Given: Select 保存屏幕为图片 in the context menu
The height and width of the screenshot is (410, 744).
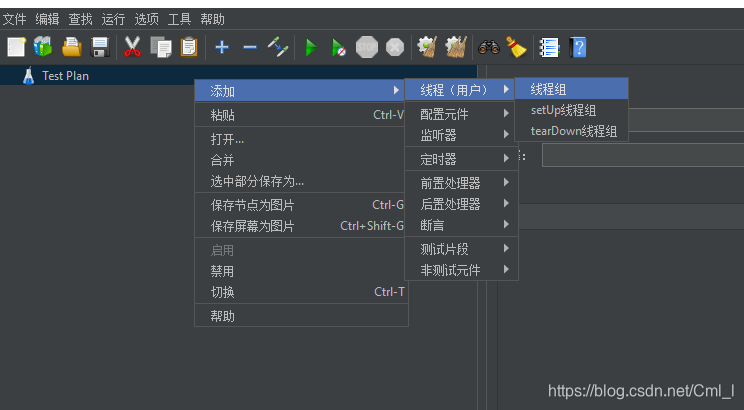Looking at the screenshot, I should click(x=301, y=226).
